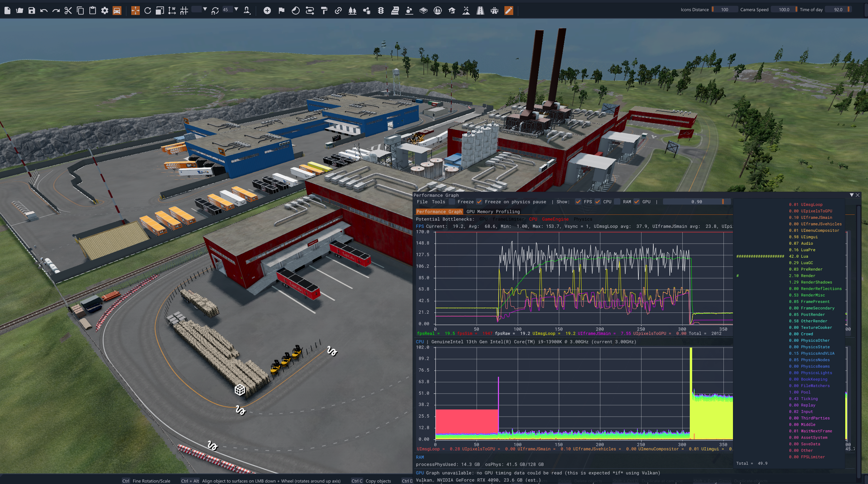Click the Lua entry showing 42.0
The image size is (868, 484).
(799, 256)
